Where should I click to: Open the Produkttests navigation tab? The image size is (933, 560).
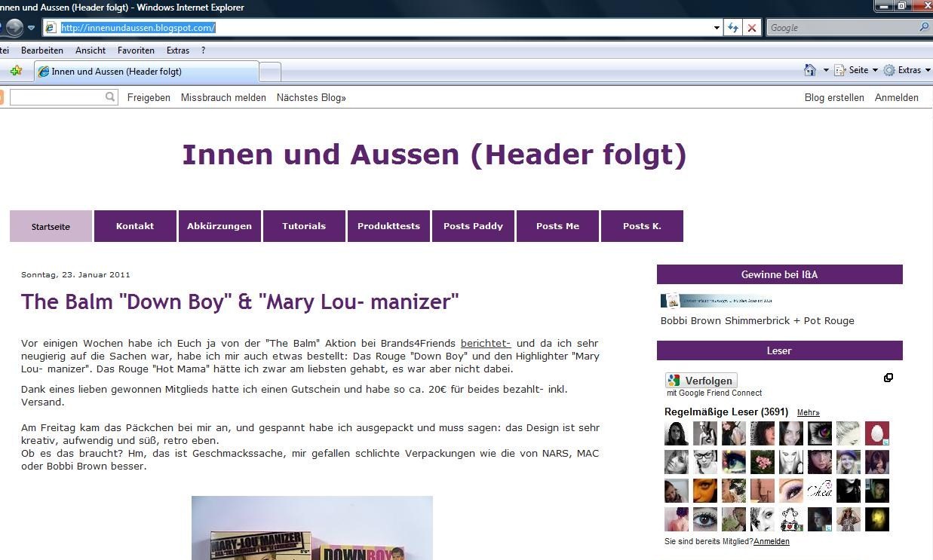pyautogui.click(x=388, y=226)
